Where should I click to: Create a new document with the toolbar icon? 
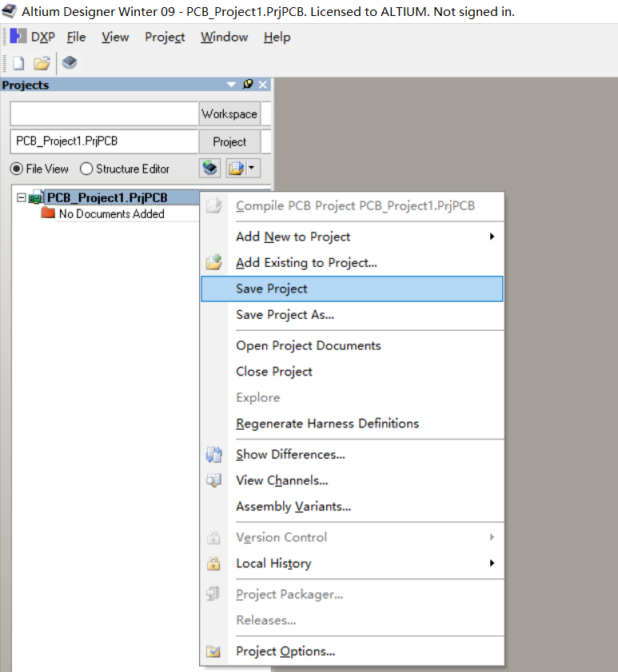(x=18, y=63)
